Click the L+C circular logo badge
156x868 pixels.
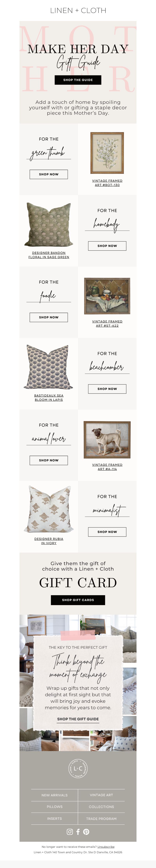(78, 768)
